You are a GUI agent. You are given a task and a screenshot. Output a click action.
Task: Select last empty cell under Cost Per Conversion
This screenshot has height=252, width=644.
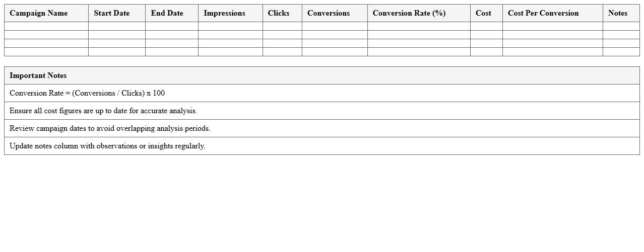pos(552,52)
